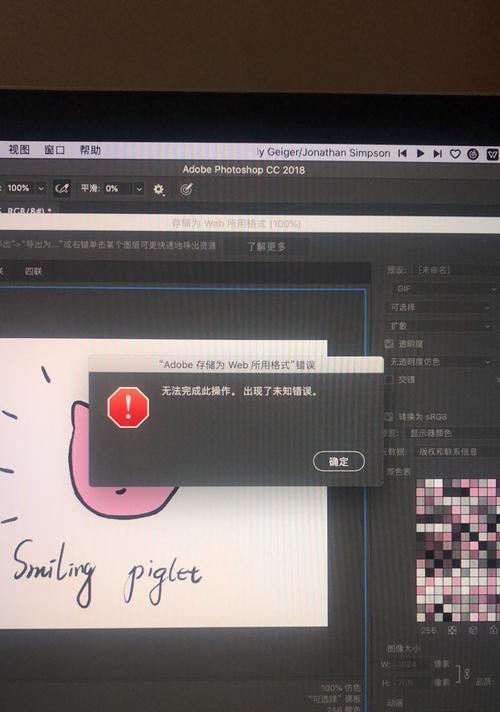Click the heart favorite icon in menu bar
Viewport: 500px width, 712px height.
click(455, 154)
